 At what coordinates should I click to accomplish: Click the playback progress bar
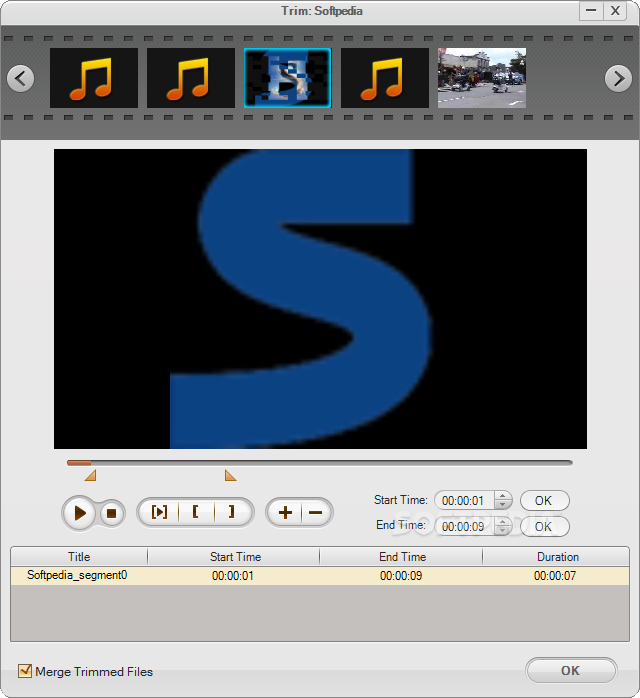point(320,463)
